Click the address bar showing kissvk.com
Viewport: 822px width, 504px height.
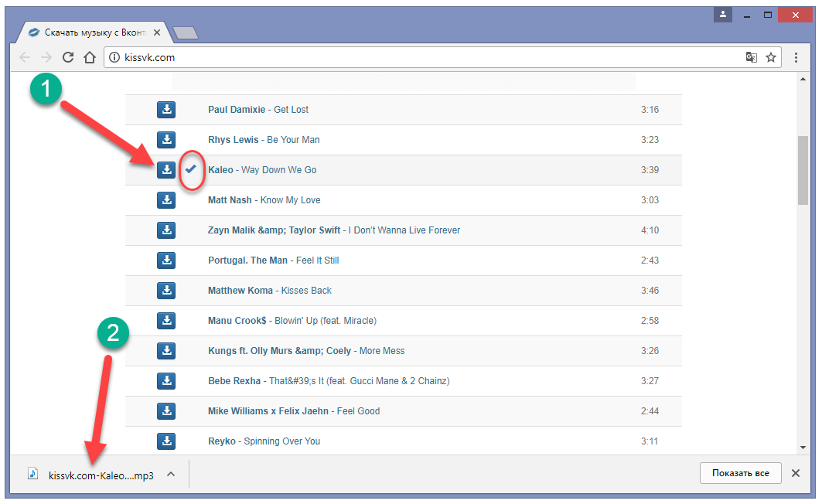point(418,57)
